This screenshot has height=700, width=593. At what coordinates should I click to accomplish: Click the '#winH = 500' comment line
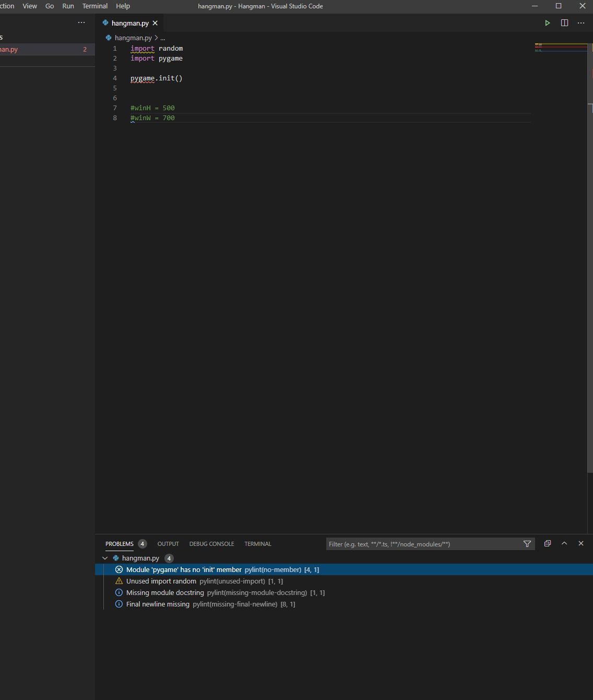(x=152, y=108)
